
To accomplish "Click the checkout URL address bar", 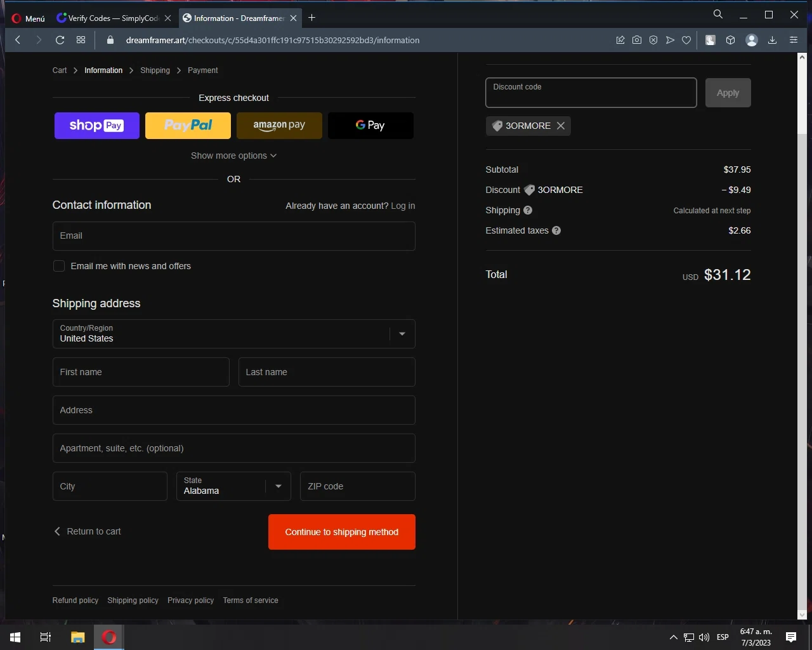I will tap(273, 40).
